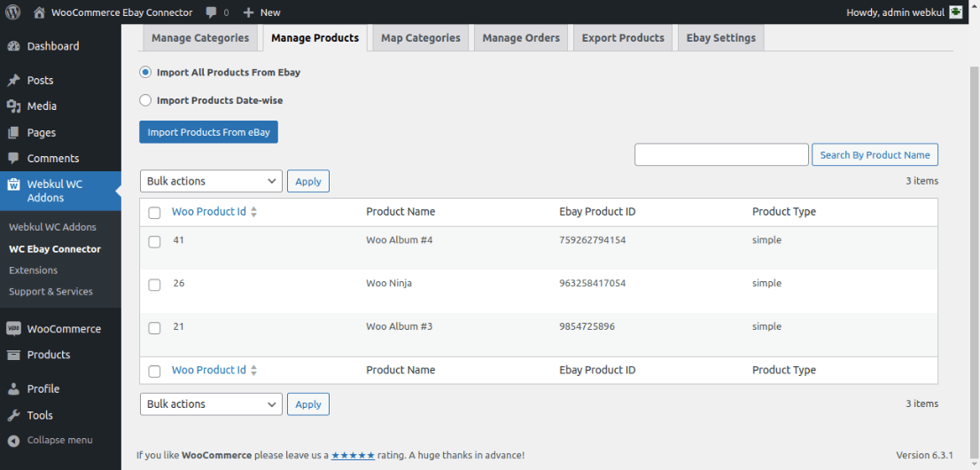Tick the checkbox for Woo Ninja row
The width and height of the screenshot is (980, 470).
(x=154, y=285)
